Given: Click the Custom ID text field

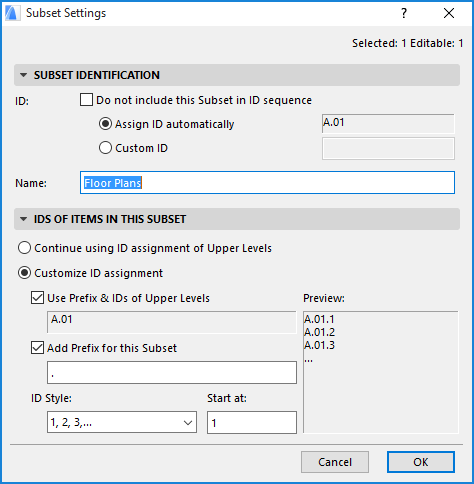Looking at the screenshot, I should pyautogui.click(x=388, y=148).
